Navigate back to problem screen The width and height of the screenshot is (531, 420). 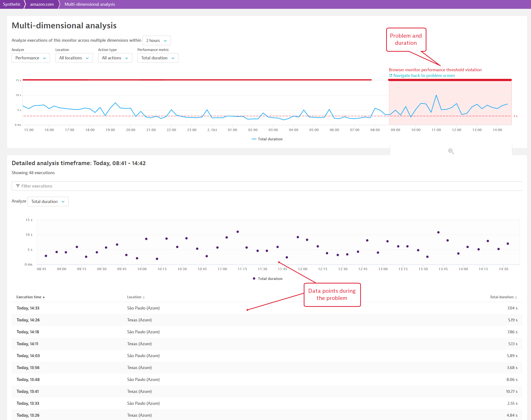424,76
